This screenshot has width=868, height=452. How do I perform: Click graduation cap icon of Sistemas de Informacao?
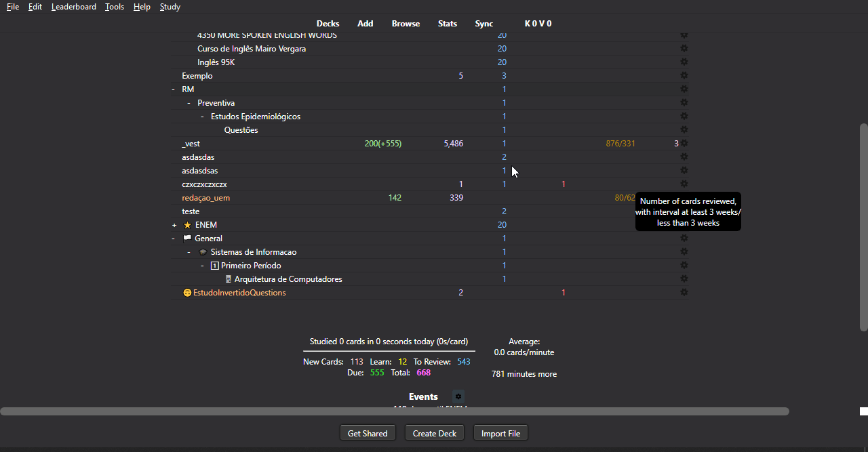point(203,252)
